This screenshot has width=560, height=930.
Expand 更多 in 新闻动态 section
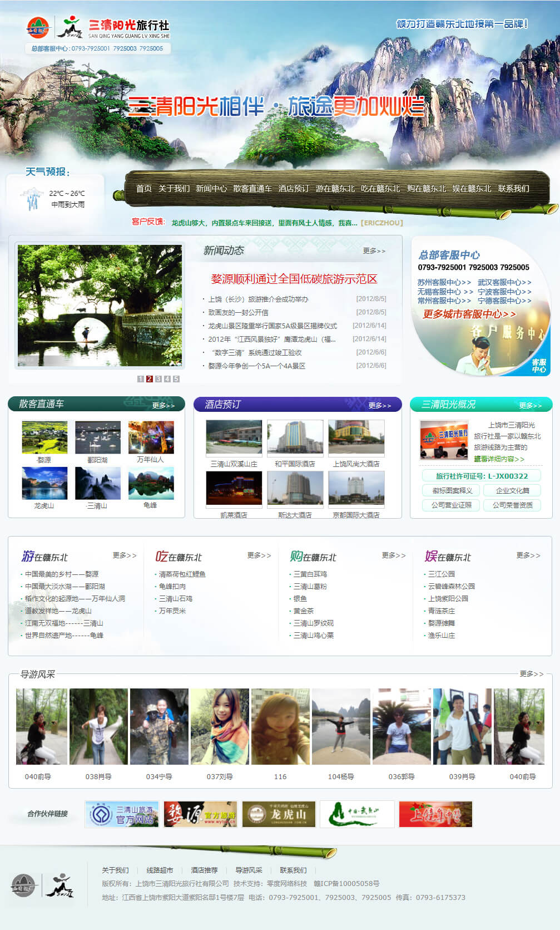click(x=374, y=251)
